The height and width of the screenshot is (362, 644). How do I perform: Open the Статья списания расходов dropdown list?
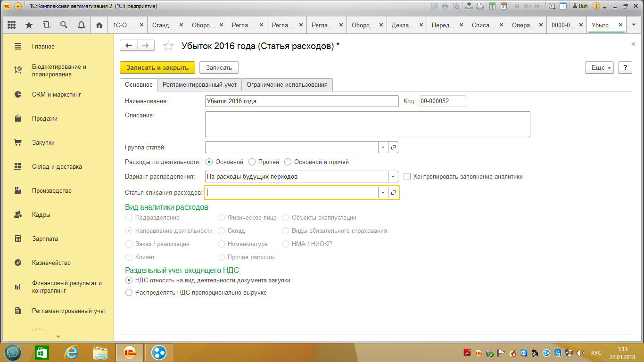(x=383, y=193)
